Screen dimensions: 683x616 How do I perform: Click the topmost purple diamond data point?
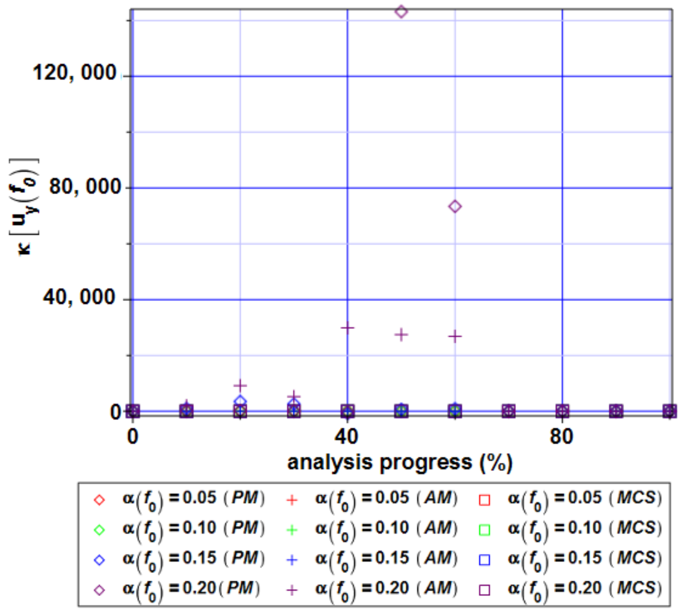[401, 12]
